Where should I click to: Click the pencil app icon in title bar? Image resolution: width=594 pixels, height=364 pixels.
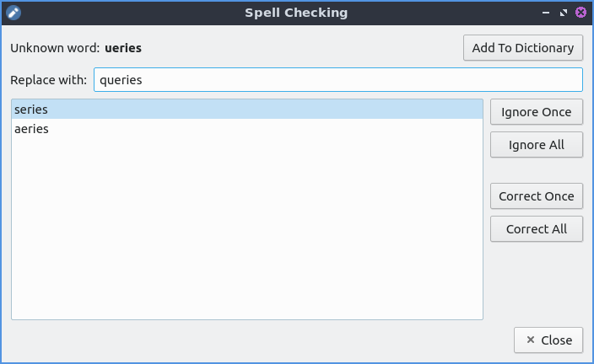[13, 13]
